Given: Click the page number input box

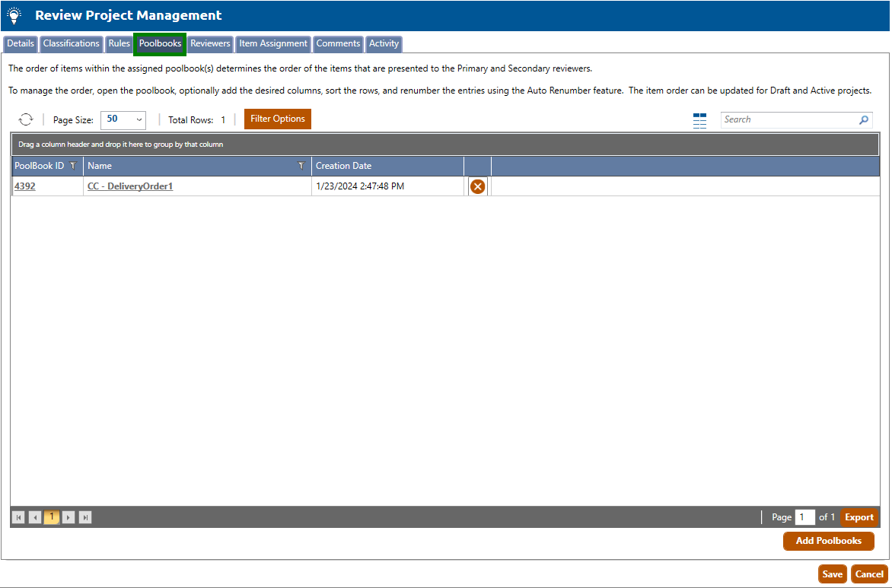Looking at the screenshot, I should coord(804,517).
